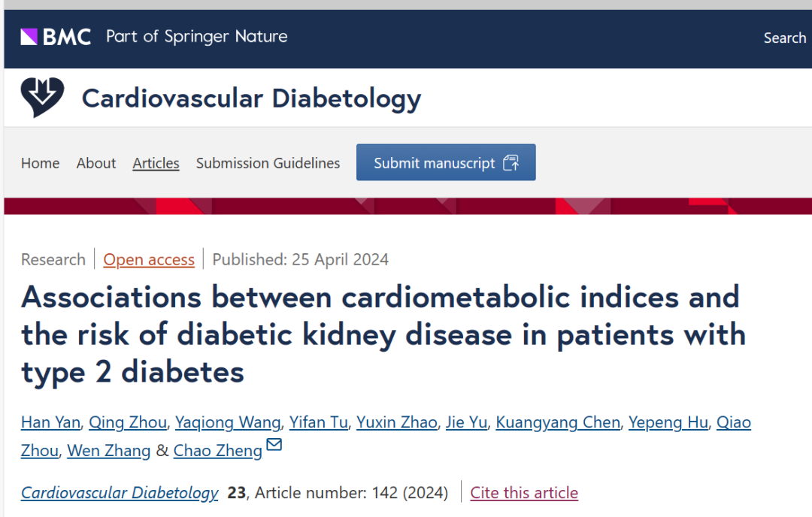Open the About menu item
Screen dimensions: 812x517
(x=96, y=163)
